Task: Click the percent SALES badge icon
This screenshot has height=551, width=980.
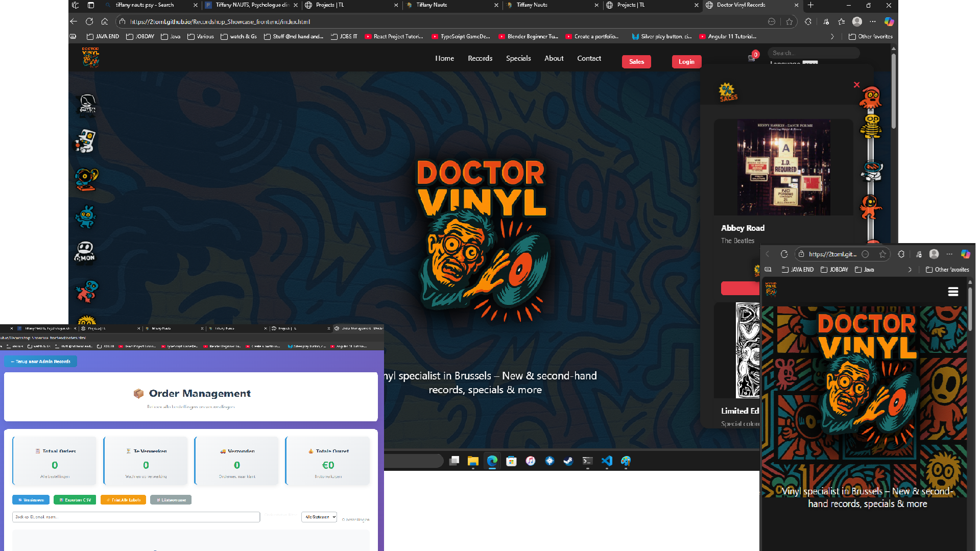Action: click(x=728, y=92)
